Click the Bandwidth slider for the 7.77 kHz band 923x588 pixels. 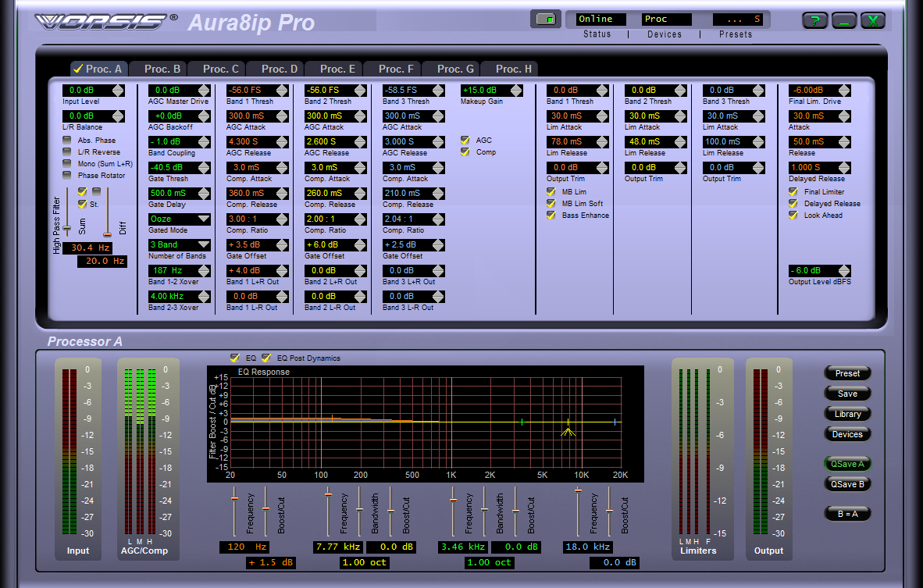tap(359, 511)
